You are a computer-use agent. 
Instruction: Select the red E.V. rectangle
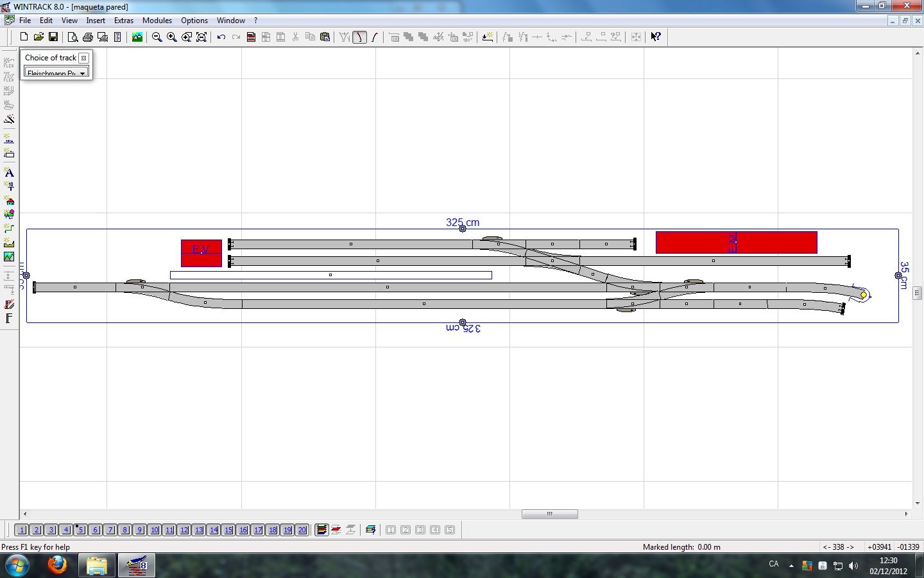pyautogui.click(x=201, y=253)
